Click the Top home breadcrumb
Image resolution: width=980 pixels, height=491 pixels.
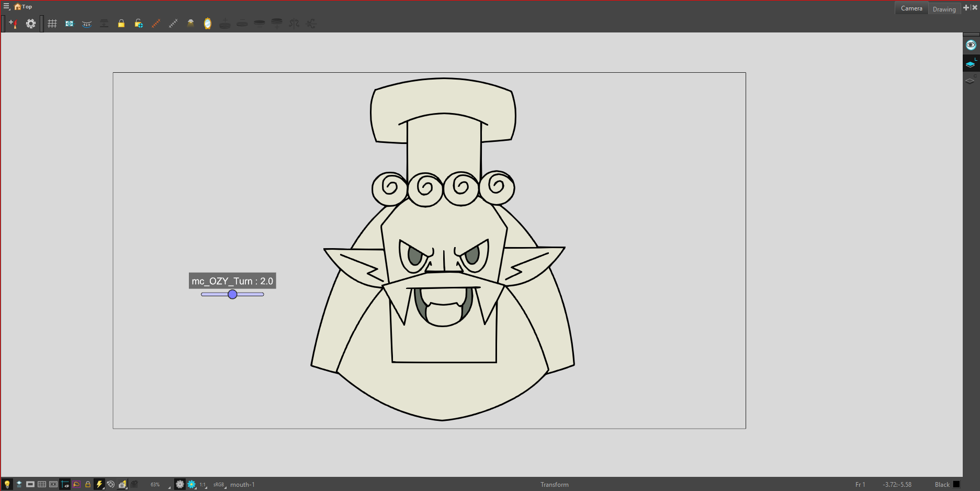pos(23,7)
